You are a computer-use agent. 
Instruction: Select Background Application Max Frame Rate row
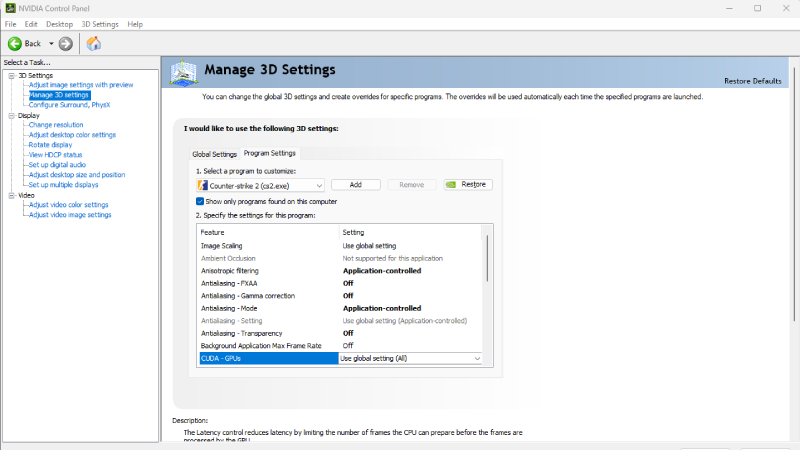(340, 346)
